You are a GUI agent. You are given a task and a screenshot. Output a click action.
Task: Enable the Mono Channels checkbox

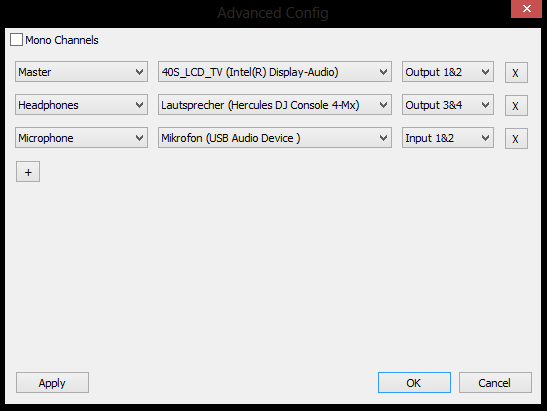(16, 40)
